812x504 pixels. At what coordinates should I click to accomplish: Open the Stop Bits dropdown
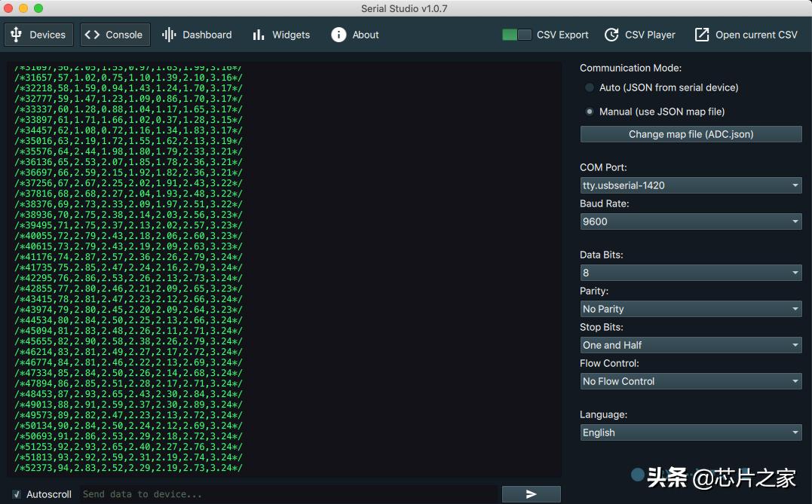691,345
